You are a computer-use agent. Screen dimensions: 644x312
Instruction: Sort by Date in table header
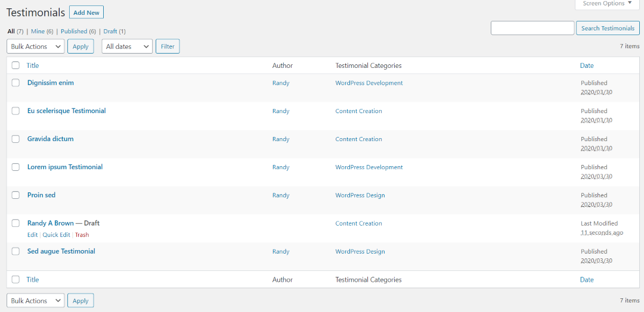click(x=587, y=65)
